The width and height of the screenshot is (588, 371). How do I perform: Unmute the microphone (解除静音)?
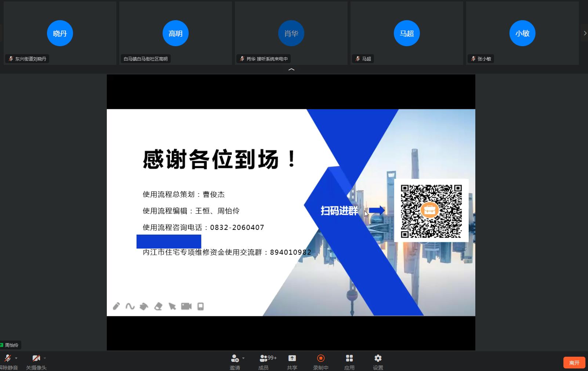pyautogui.click(x=7, y=361)
